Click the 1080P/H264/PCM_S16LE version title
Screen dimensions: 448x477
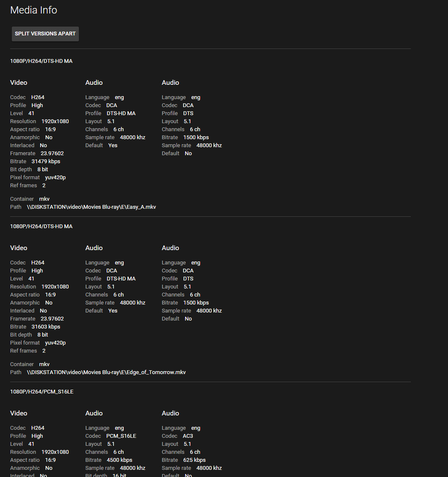42,392
